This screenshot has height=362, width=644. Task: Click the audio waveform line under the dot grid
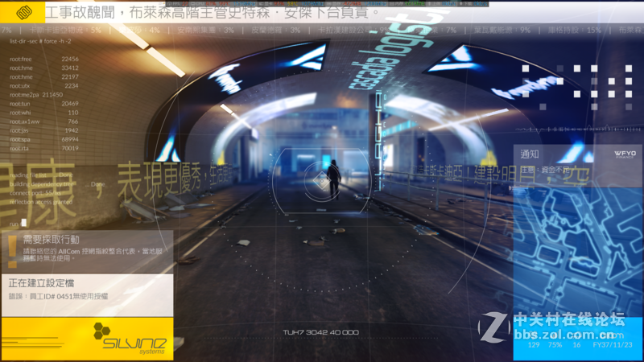tap(578, 130)
